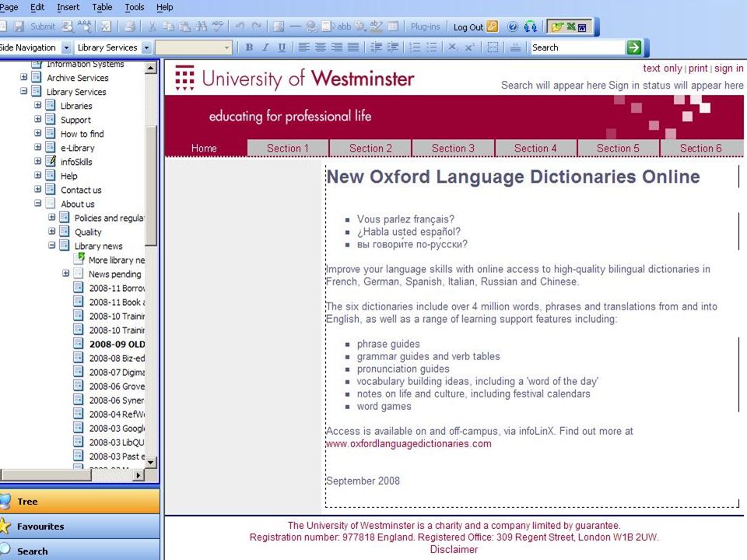Screen dimensions: 747x560
Task: Expand the Libraries tree node
Action: point(38,105)
